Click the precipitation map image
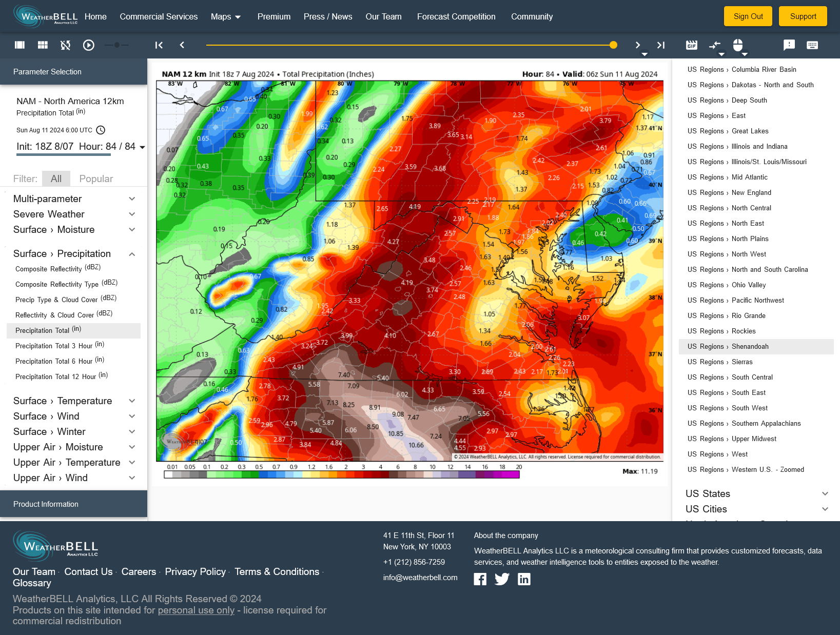840x635 pixels. (x=409, y=271)
